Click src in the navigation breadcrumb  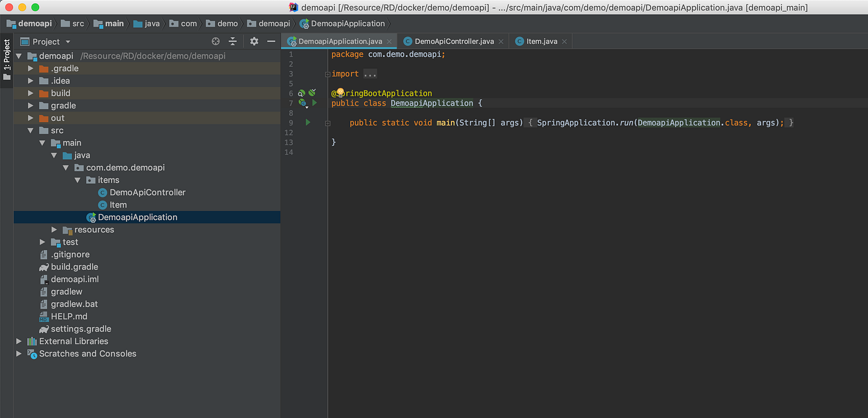[x=73, y=24]
